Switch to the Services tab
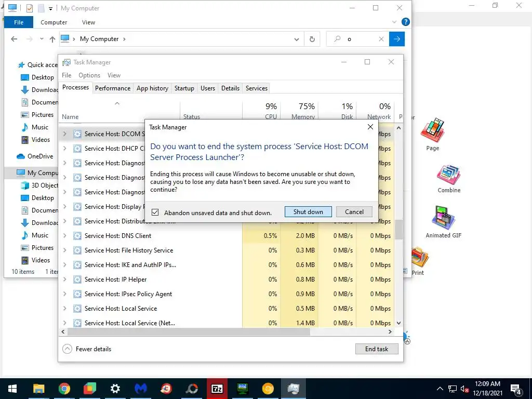Image resolution: width=532 pixels, height=399 pixels. coord(257,88)
